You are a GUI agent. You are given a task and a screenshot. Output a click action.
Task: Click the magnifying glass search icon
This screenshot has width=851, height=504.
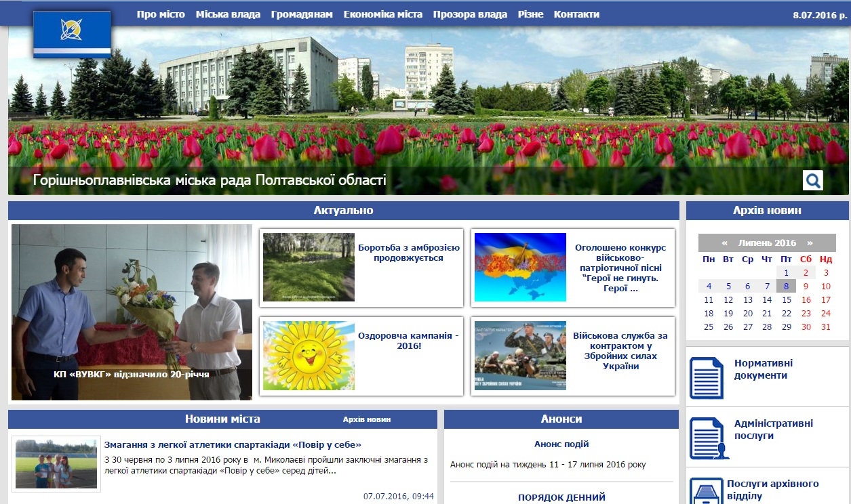tap(812, 180)
